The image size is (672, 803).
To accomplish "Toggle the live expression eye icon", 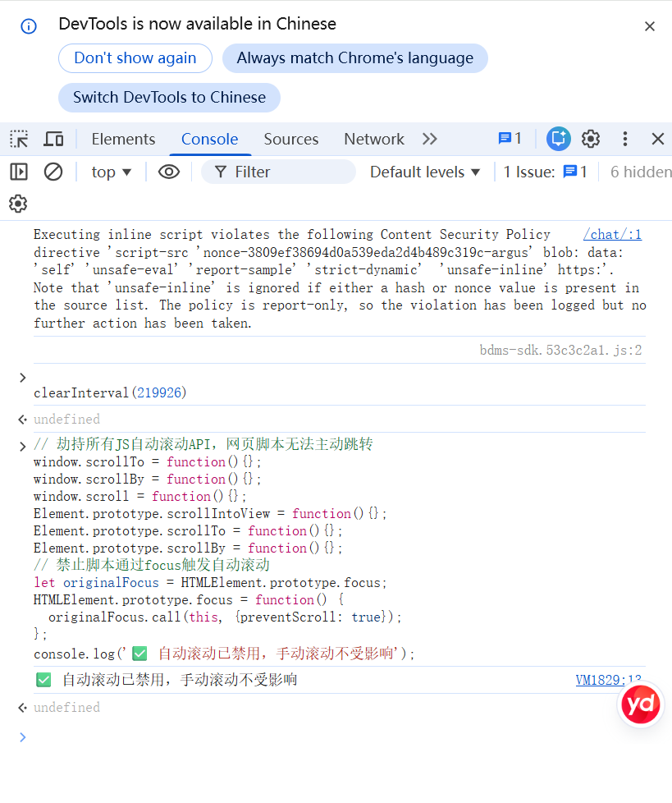I will [169, 172].
